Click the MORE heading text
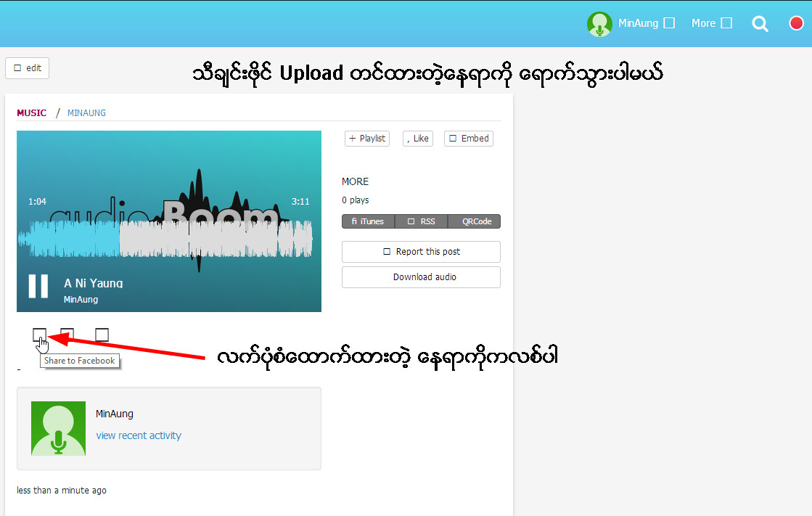 point(356,182)
